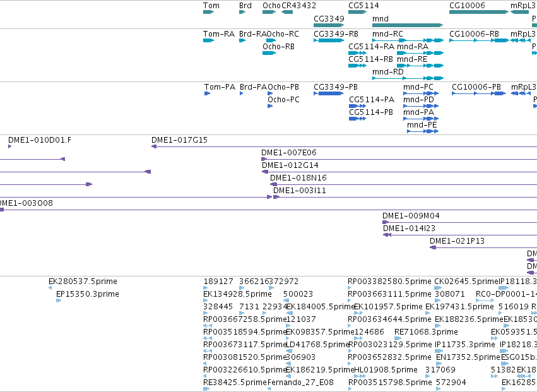The width and height of the screenshot is (537, 392).
Task: Select the DME1-007E06 BAC label
Action: pyautogui.click(x=289, y=153)
